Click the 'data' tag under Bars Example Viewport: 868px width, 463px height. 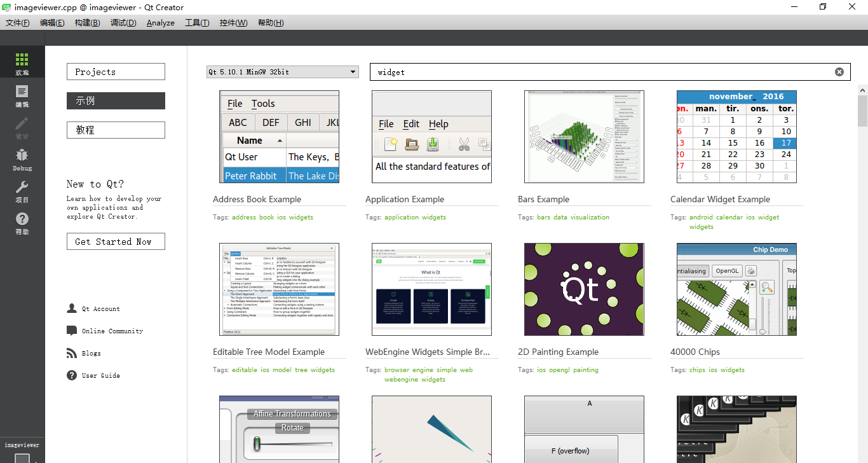[x=560, y=218]
